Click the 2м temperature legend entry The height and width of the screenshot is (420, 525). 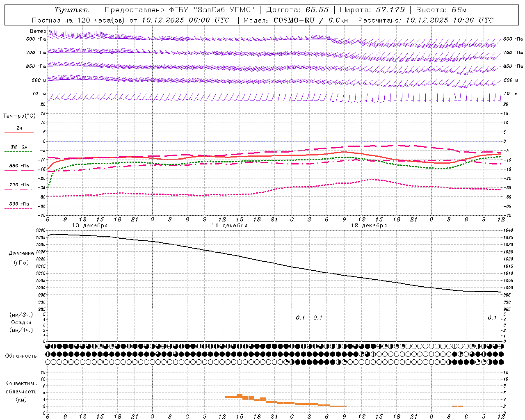coord(19,128)
